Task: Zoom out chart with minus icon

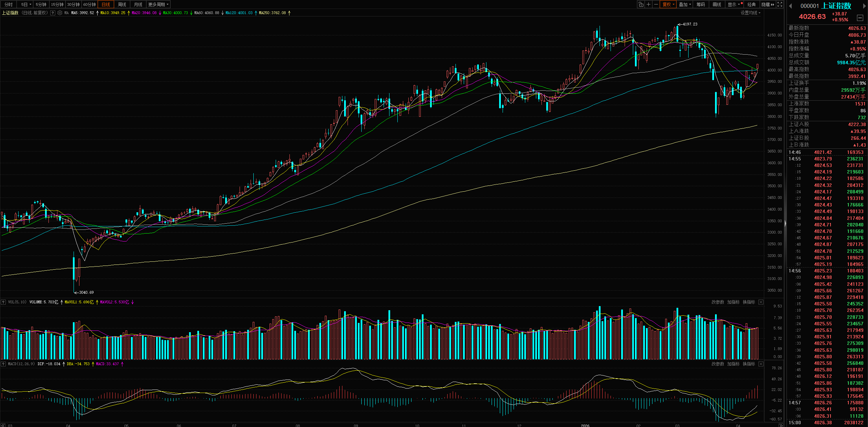Action: [656, 4]
